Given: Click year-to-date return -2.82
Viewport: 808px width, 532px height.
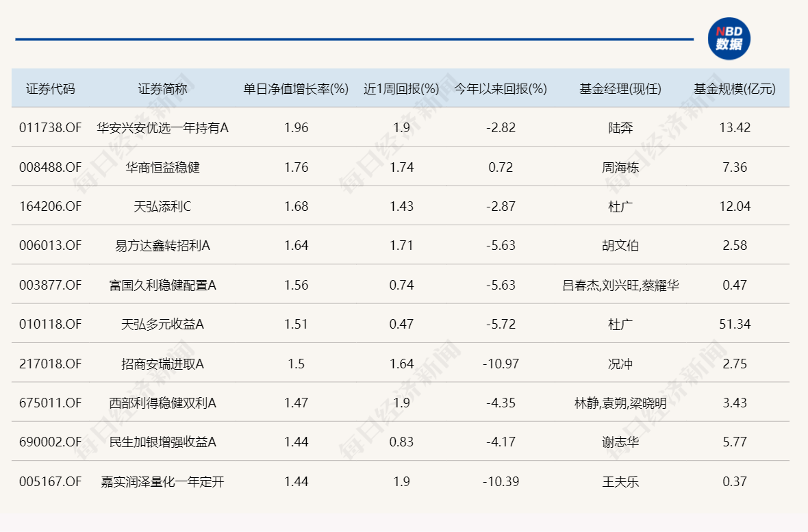Looking at the screenshot, I should (501, 127).
